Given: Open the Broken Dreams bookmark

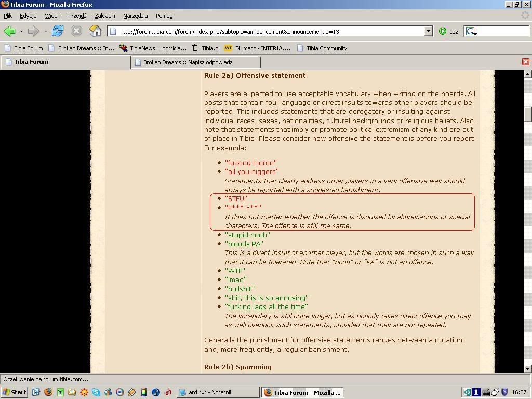Looking at the screenshot, I should pyautogui.click(x=82, y=48).
